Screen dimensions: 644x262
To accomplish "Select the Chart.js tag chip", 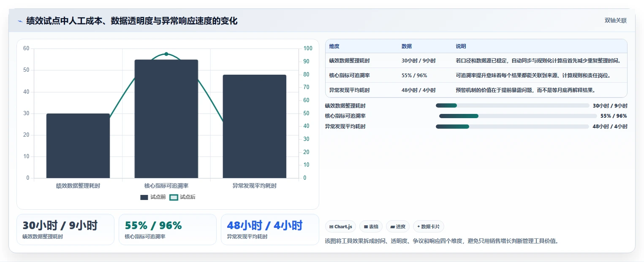I will [341, 227].
